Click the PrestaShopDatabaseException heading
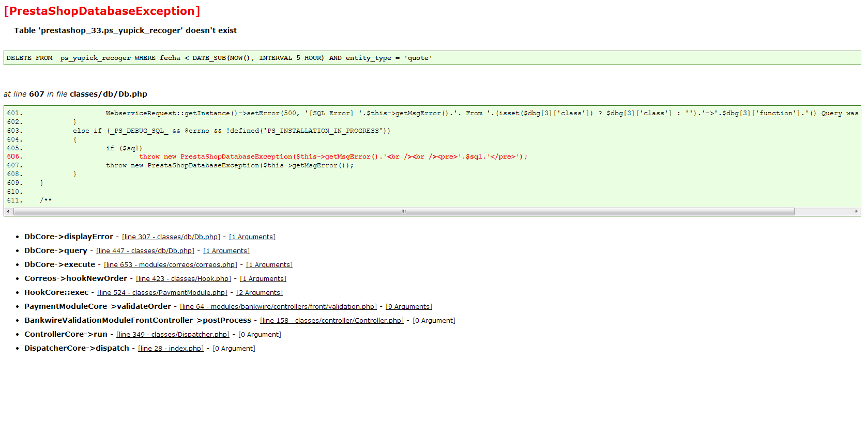The image size is (868, 423). point(102,11)
